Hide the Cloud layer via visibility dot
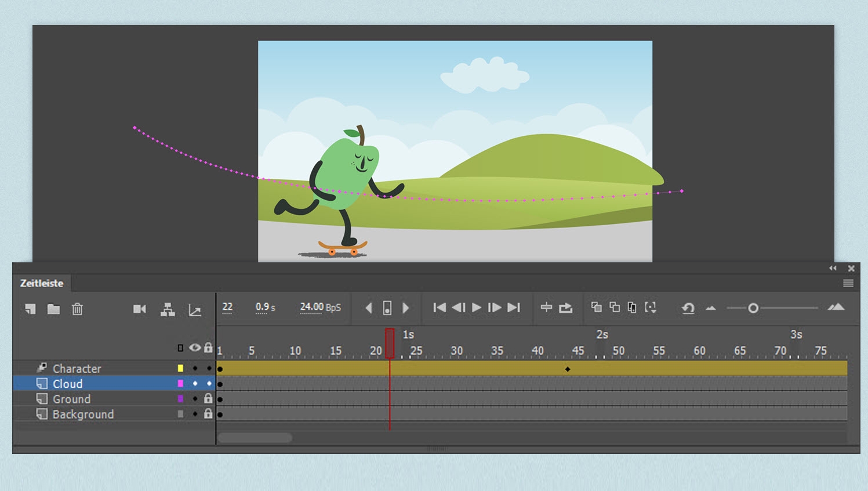The image size is (868, 491). pos(195,384)
